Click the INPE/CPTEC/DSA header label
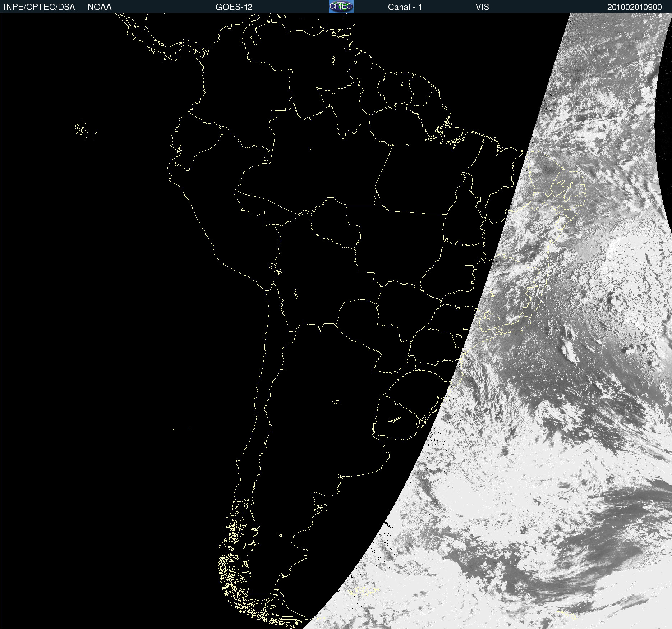The width and height of the screenshot is (672, 629). coord(39,7)
